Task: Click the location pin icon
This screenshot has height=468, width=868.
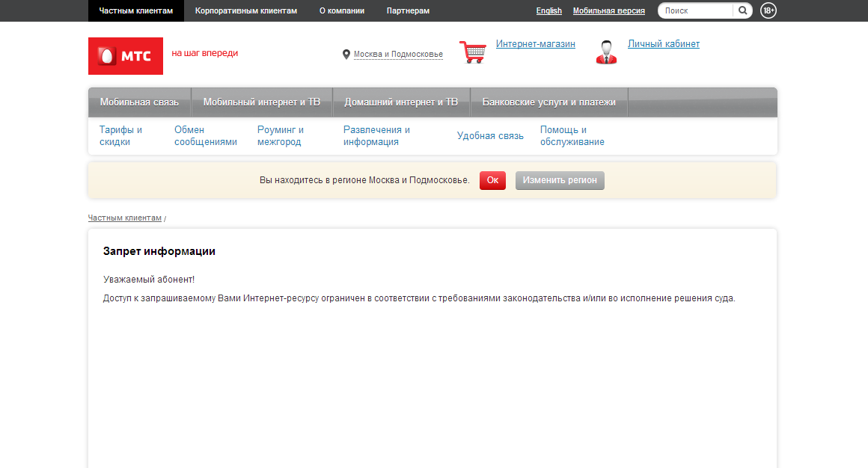Action: coord(346,55)
